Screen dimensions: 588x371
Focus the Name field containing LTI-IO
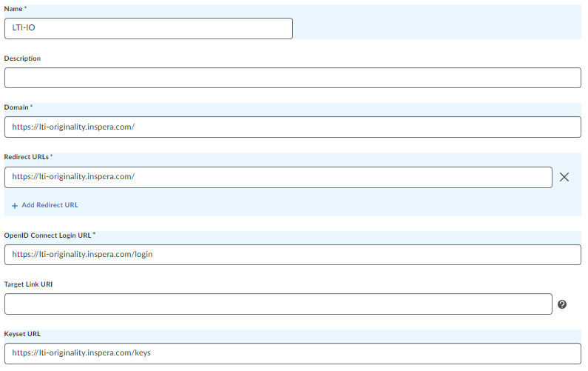point(149,29)
